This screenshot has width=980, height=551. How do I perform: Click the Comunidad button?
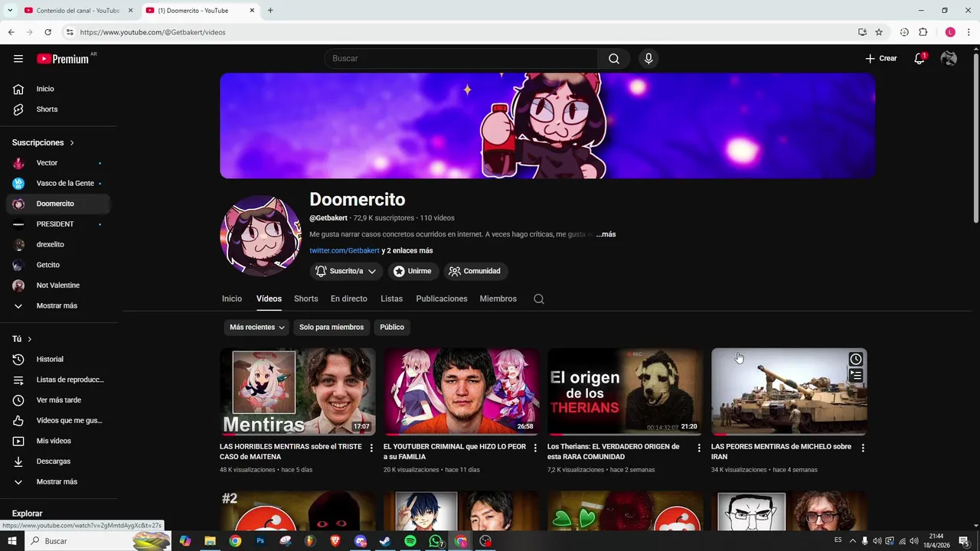pos(475,271)
